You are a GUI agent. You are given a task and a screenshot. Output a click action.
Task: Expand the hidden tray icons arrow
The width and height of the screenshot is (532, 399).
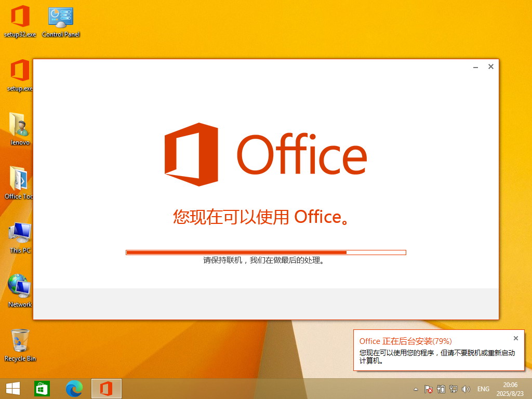click(x=416, y=389)
